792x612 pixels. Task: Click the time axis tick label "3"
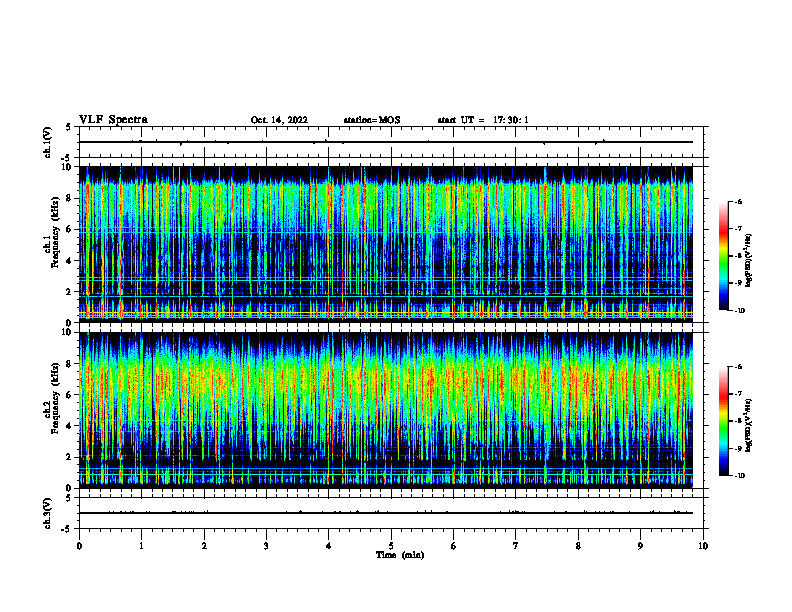pos(266,546)
